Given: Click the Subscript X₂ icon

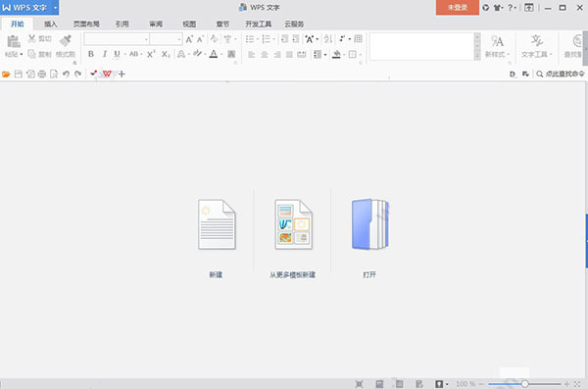Looking at the screenshot, I should [166, 55].
